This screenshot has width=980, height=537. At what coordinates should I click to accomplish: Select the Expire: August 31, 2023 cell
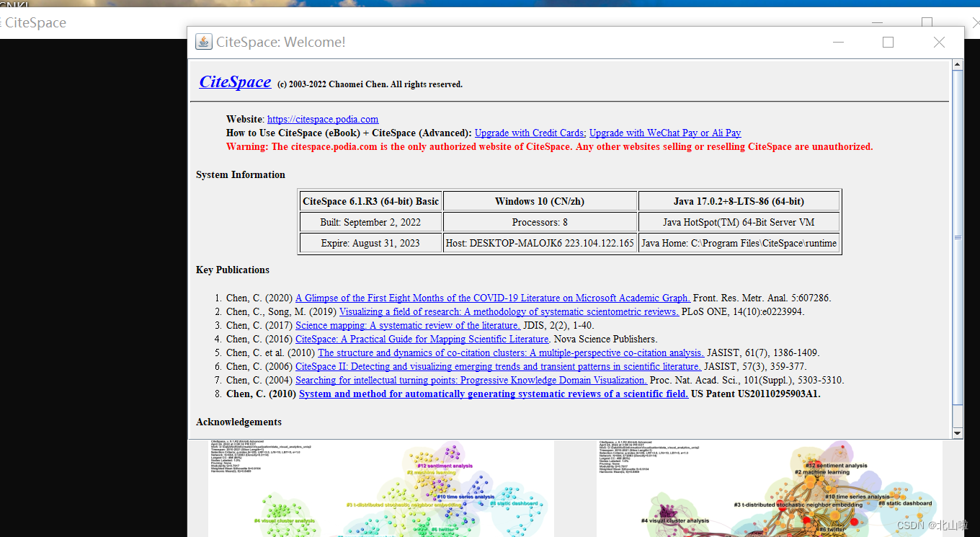[x=370, y=243]
